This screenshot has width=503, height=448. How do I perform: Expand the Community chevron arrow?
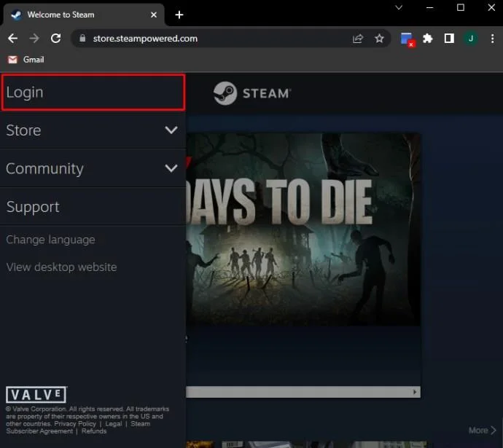click(x=171, y=168)
